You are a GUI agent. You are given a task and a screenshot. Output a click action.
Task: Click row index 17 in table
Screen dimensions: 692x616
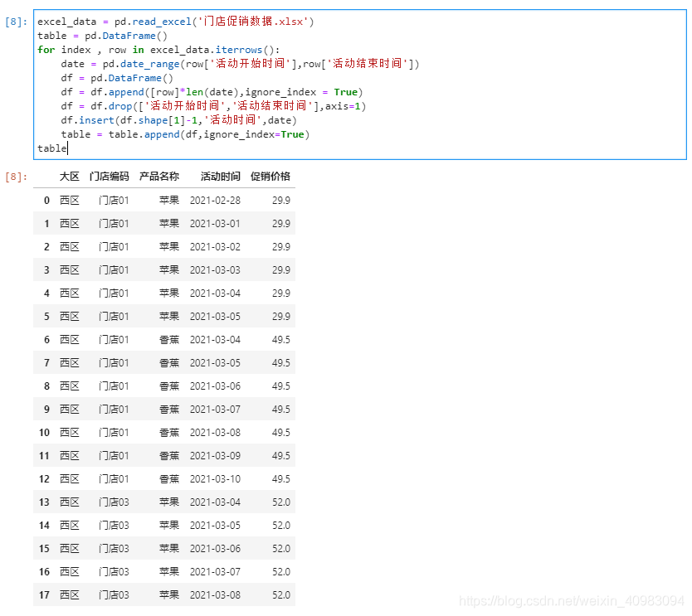[x=44, y=594]
